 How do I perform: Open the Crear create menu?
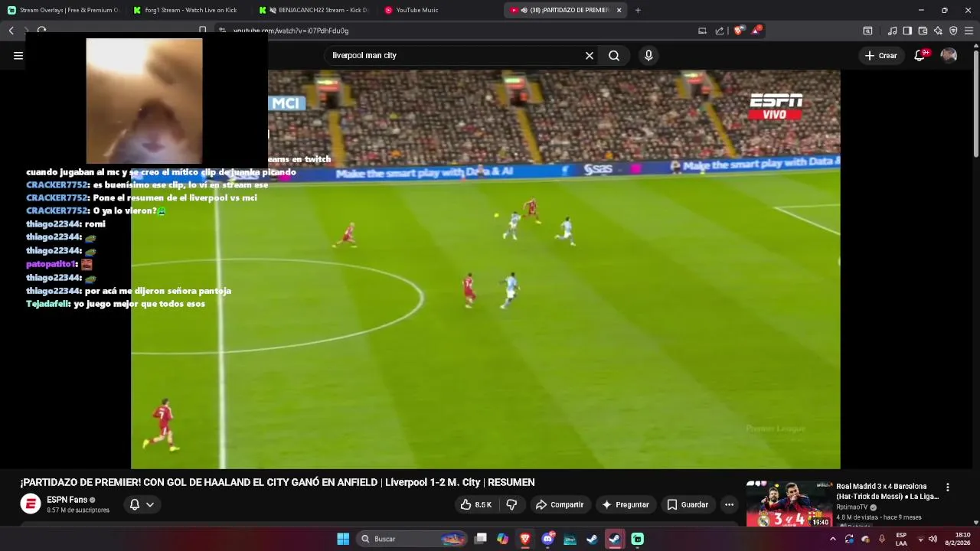click(880, 56)
